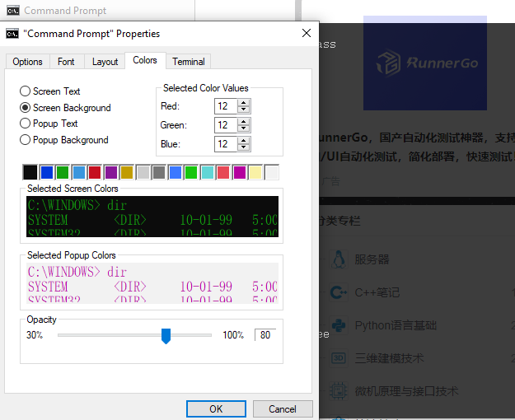Open the Python语言基础 category link

click(x=396, y=325)
